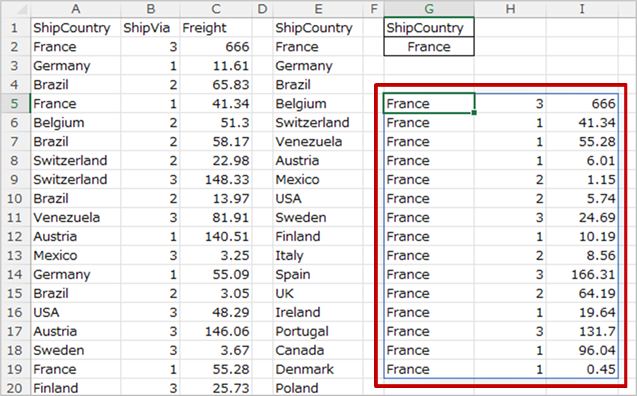Select column A header
This screenshot has width=637, height=396.
[76, 9]
